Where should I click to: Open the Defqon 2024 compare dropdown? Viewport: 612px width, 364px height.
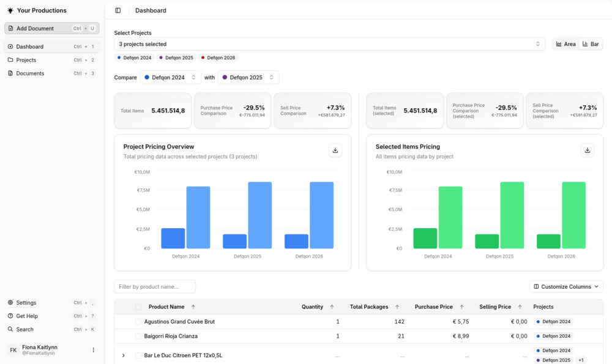click(171, 77)
